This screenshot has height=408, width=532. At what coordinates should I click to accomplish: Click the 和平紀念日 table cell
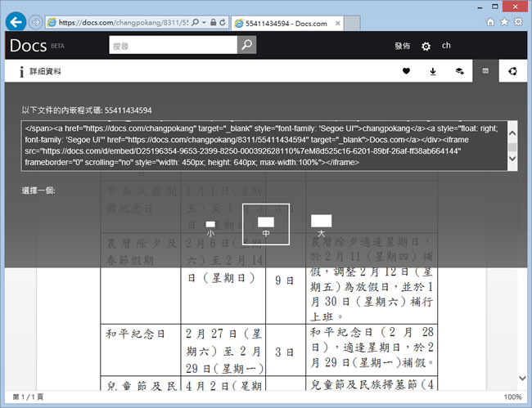141,350
